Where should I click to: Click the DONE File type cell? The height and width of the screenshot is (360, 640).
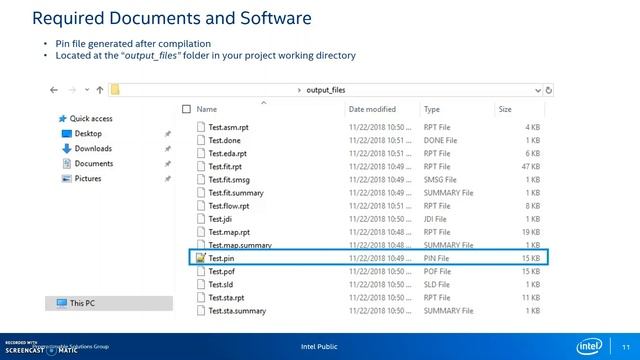click(x=440, y=140)
